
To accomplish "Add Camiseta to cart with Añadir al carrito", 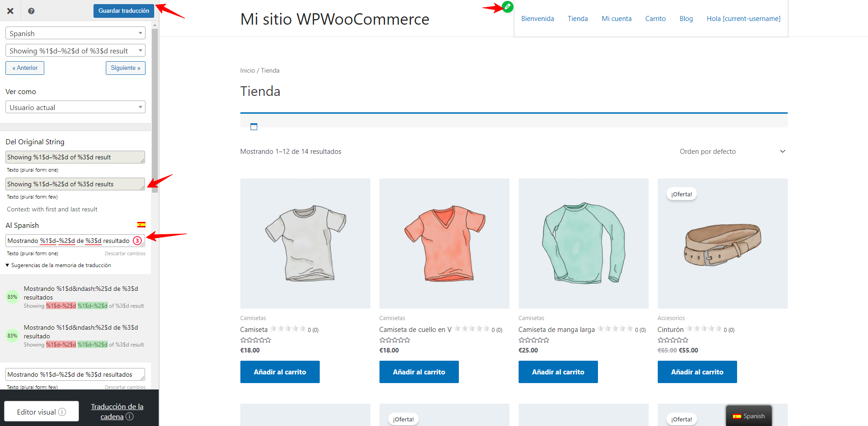I will point(280,372).
